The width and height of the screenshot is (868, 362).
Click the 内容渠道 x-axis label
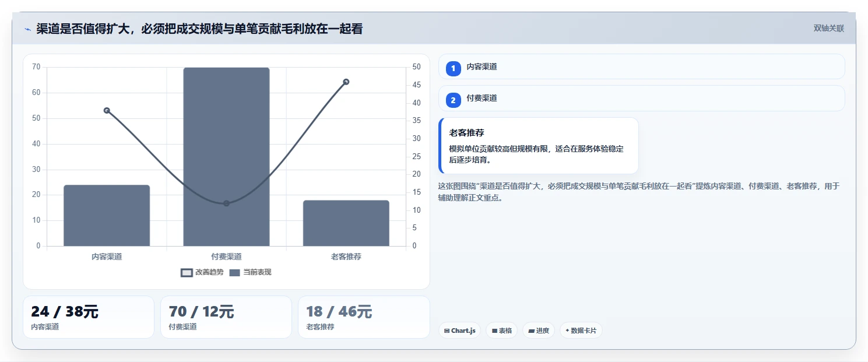click(x=107, y=256)
